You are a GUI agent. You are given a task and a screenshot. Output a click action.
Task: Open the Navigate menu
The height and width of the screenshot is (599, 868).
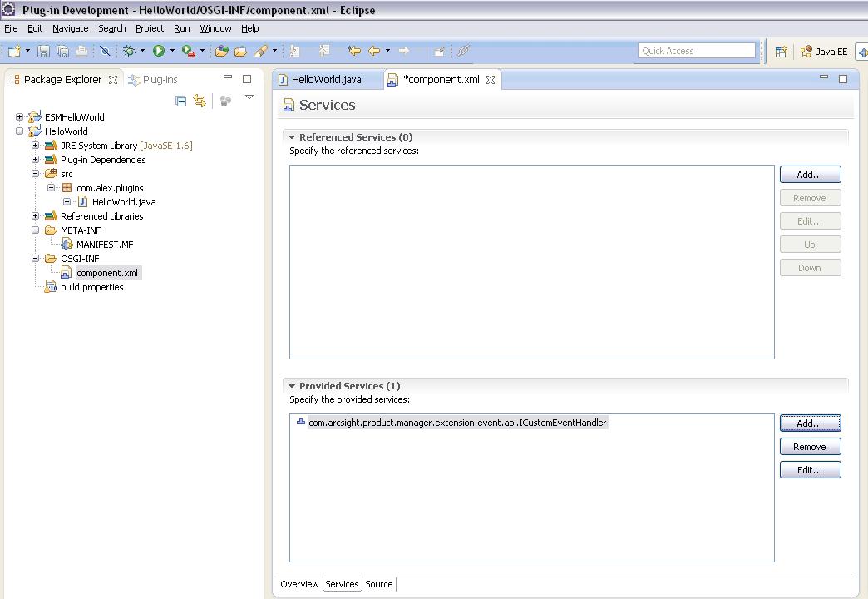click(71, 28)
